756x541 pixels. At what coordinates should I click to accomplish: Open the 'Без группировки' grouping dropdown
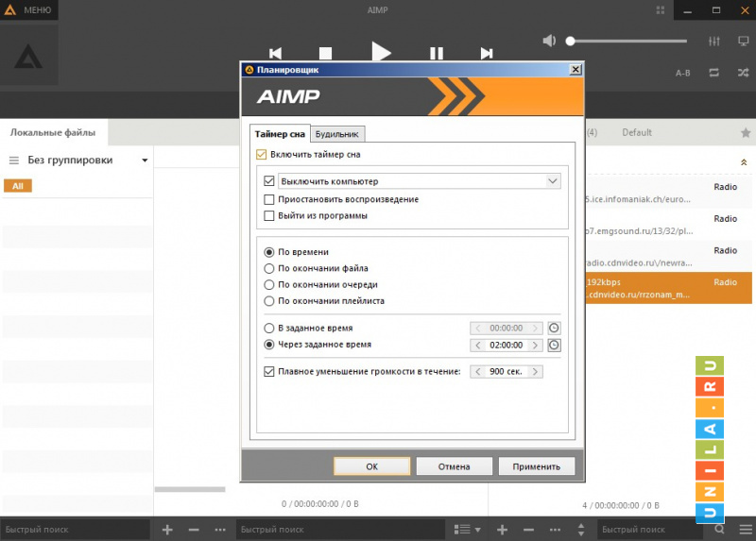point(145,161)
